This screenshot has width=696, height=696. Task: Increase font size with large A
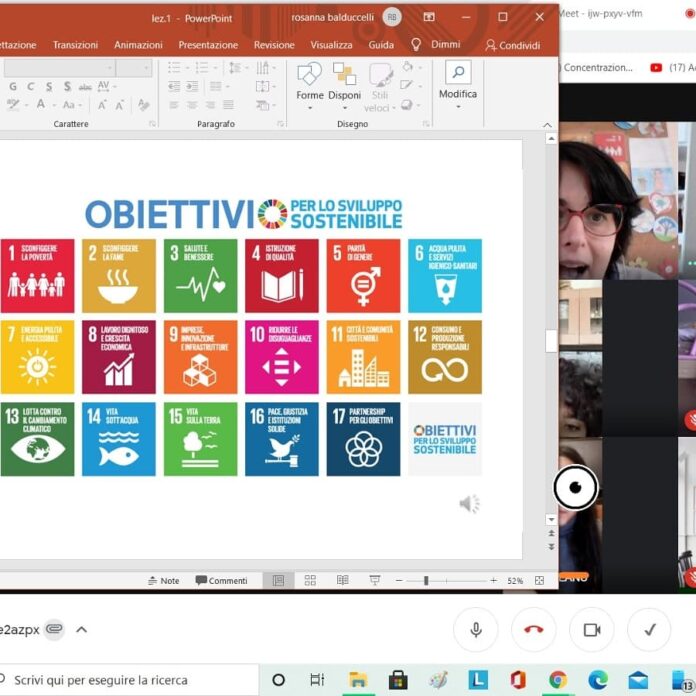102,105
